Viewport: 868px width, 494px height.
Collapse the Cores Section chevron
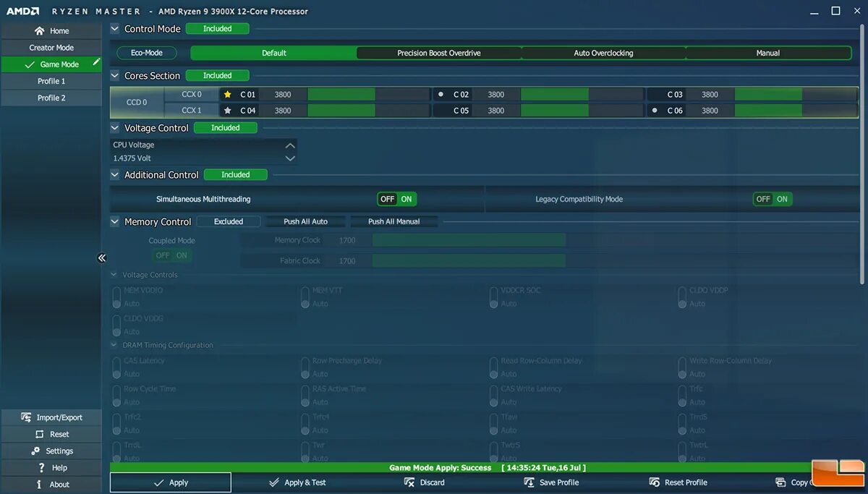114,75
